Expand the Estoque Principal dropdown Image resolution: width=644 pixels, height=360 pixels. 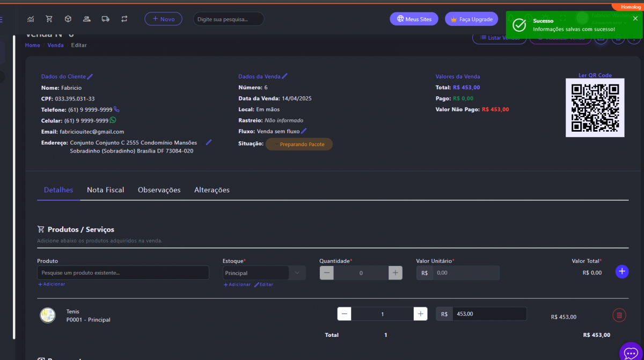coord(297,273)
